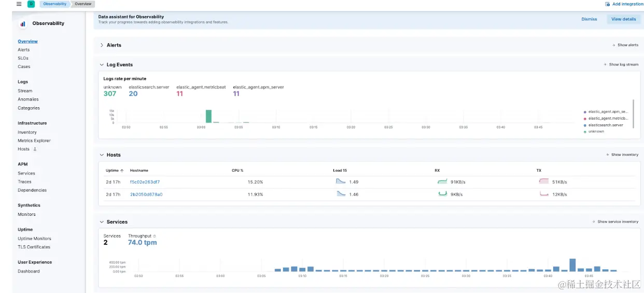Open User Experience Dashboard

tap(29, 271)
